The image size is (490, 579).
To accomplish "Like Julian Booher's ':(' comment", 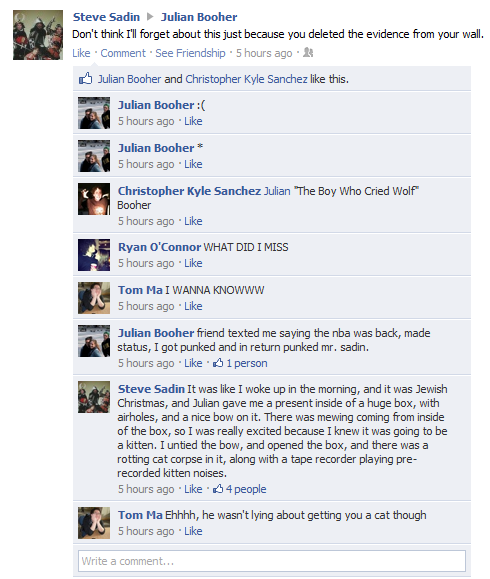I will tap(193, 121).
